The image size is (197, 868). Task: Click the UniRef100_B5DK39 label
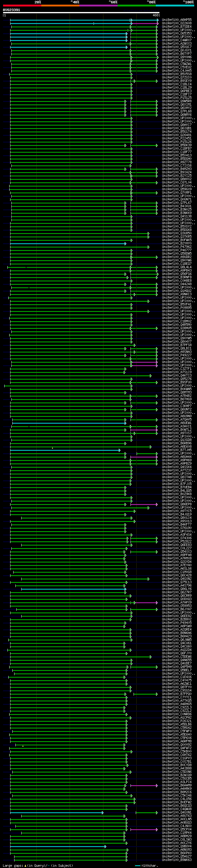point(177,145)
